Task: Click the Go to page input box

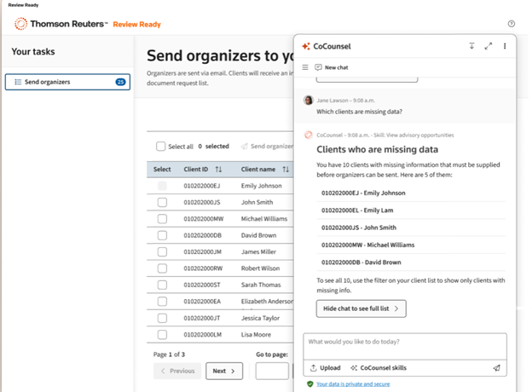Action: coord(272,371)
